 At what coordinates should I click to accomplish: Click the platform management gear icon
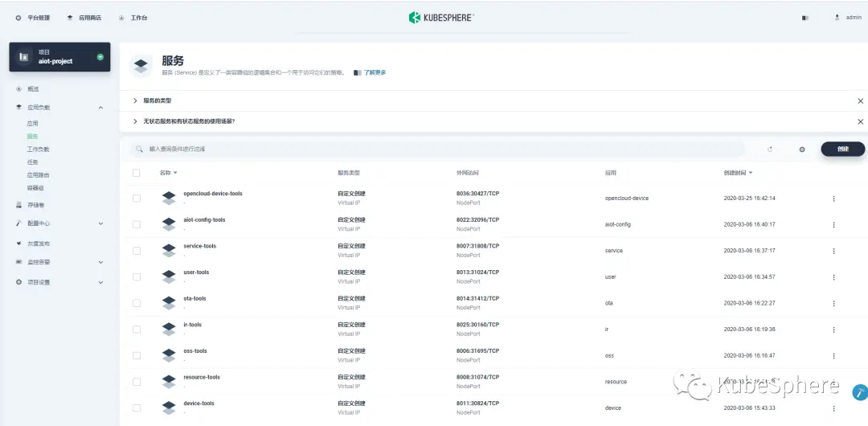click(18, 18)
